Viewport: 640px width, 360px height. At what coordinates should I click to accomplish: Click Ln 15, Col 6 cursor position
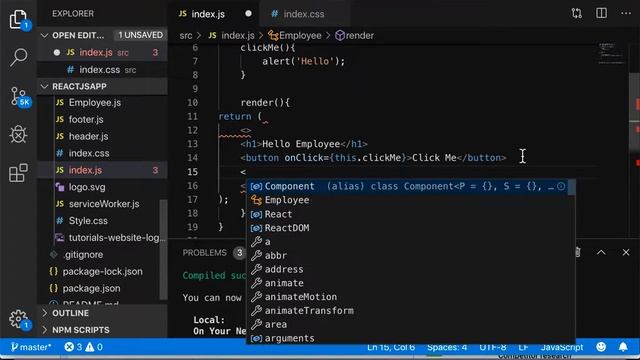(x=391, y=347)
